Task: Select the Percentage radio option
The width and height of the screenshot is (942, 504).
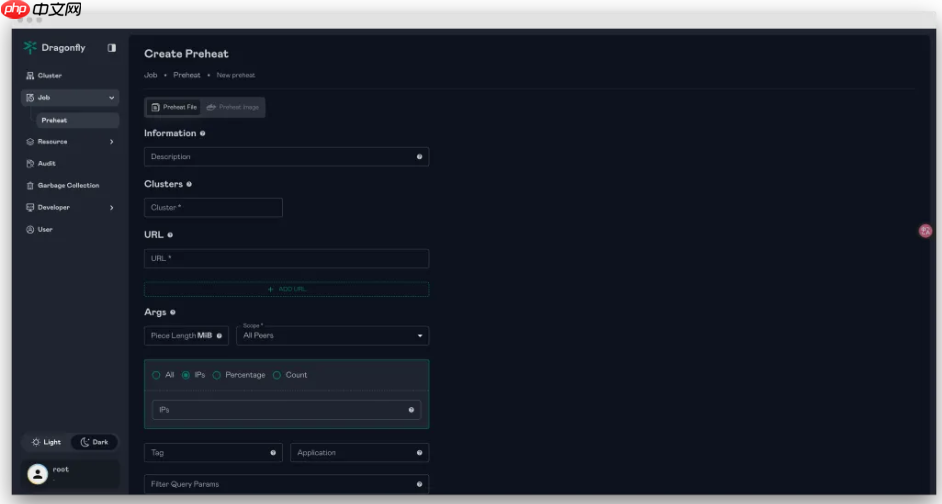Action: click(x=217, y=375)
